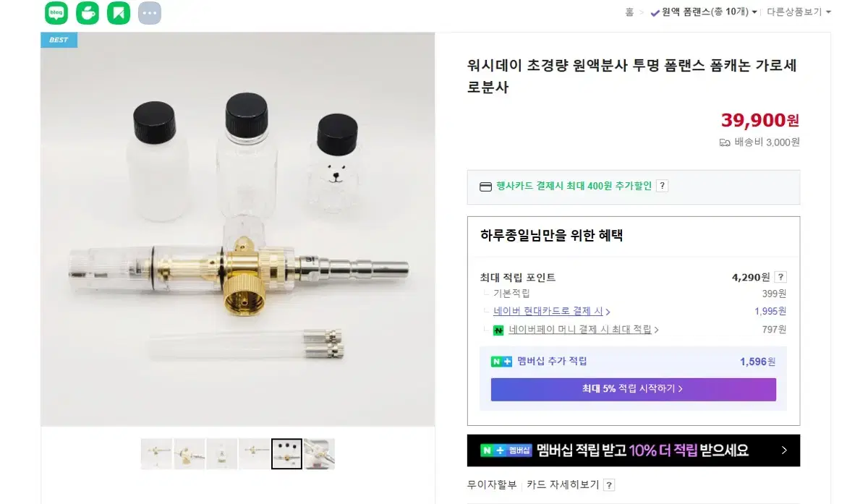Click 최대 5% 적립 시작하기 button
The image size is (868, 504).
click(634, 389)
